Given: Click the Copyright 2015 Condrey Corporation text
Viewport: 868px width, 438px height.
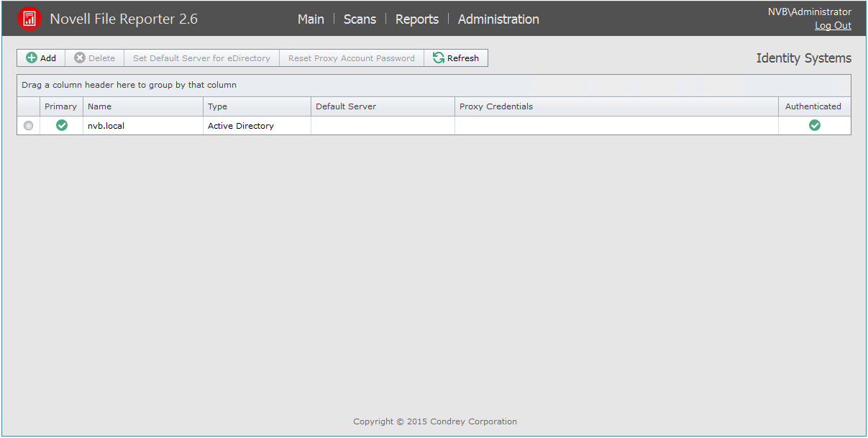Looking at the screenshot, I should pos(435,421).
